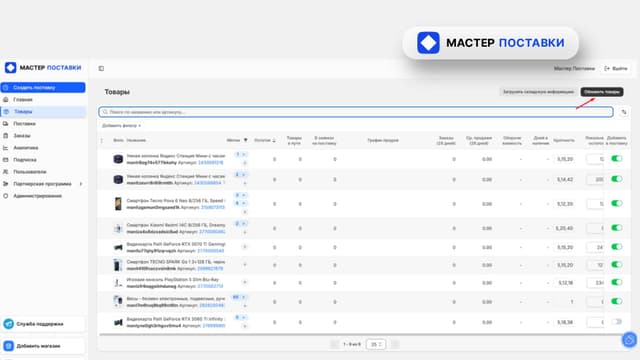Add label plus icon in GeForce RTX 5070 Ti row

tap(245, 247)
